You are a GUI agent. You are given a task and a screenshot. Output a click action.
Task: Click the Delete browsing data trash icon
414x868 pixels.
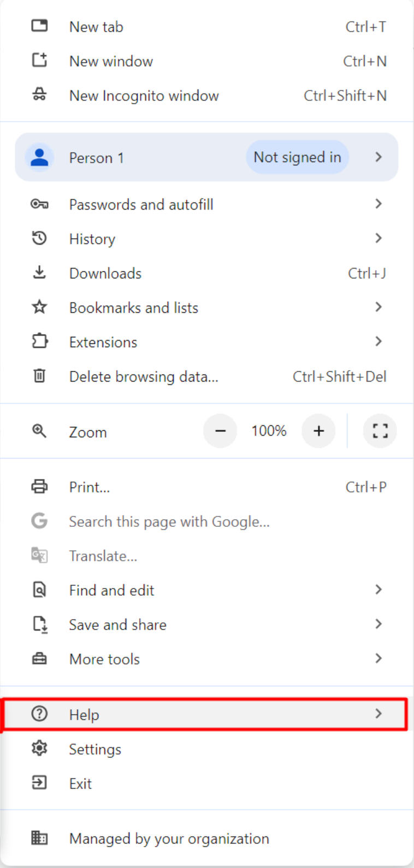[39, 376]
